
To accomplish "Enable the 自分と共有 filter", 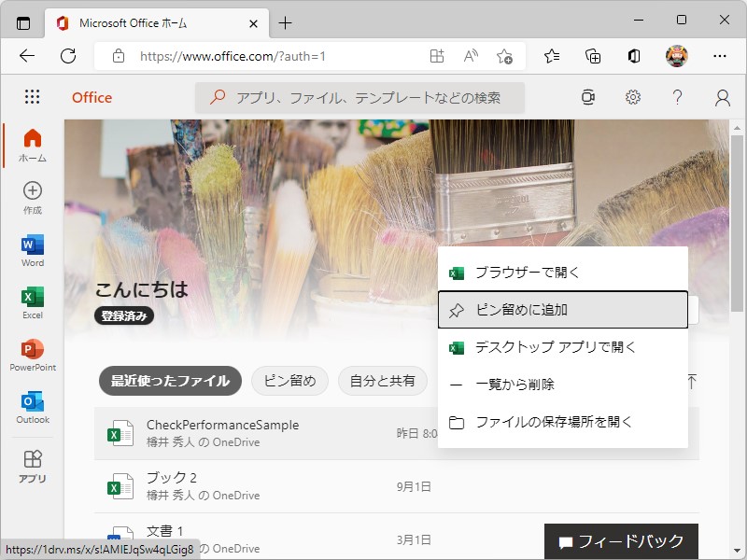I will 385,381.
